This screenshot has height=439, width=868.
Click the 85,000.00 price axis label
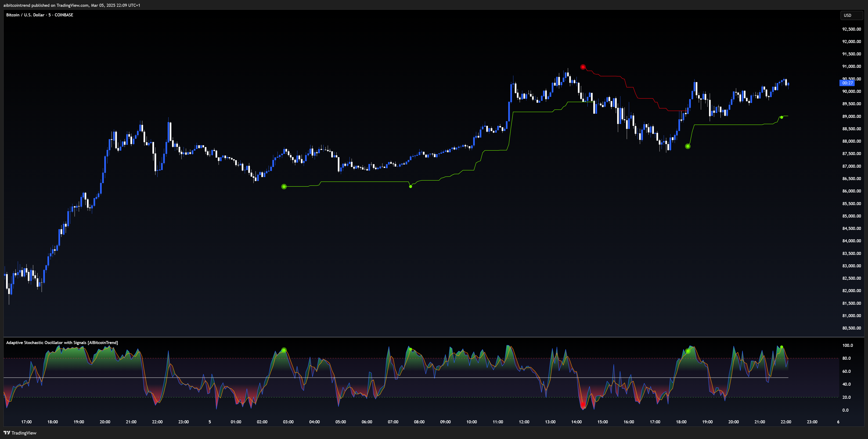(851, 216)
